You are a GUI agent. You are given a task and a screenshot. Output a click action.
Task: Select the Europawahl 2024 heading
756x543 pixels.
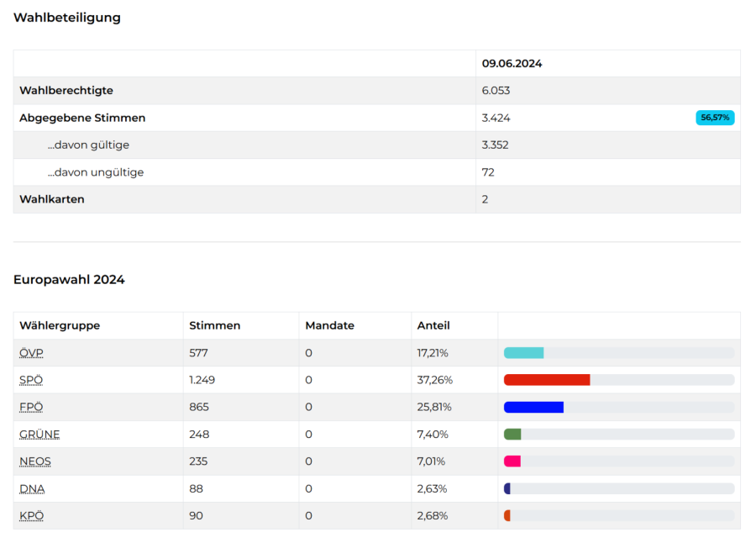(69, 280)
